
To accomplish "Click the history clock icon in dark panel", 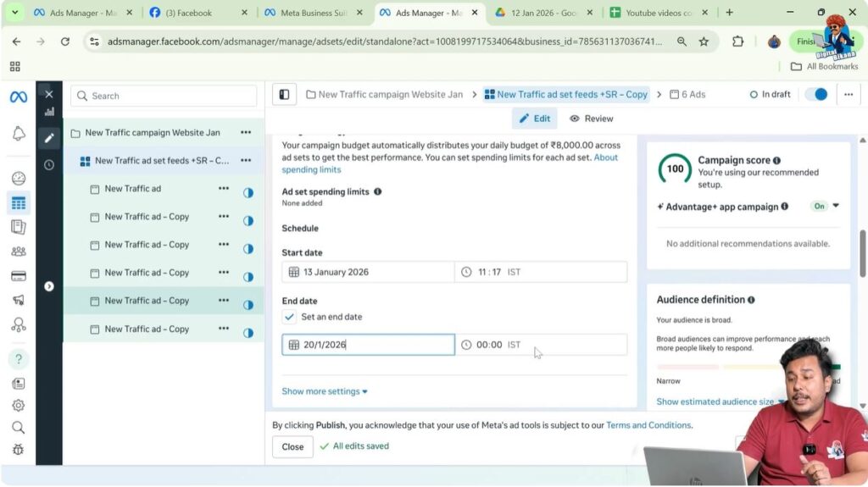I will click(x=49, y=165).
